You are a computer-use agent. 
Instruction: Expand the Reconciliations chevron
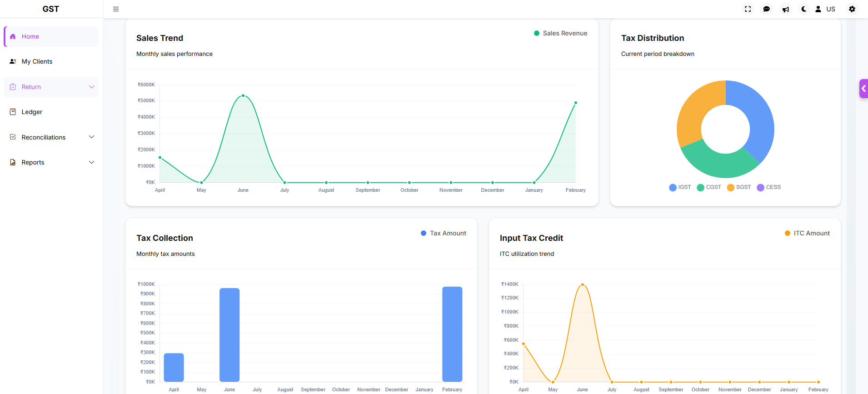pos(91,137)
